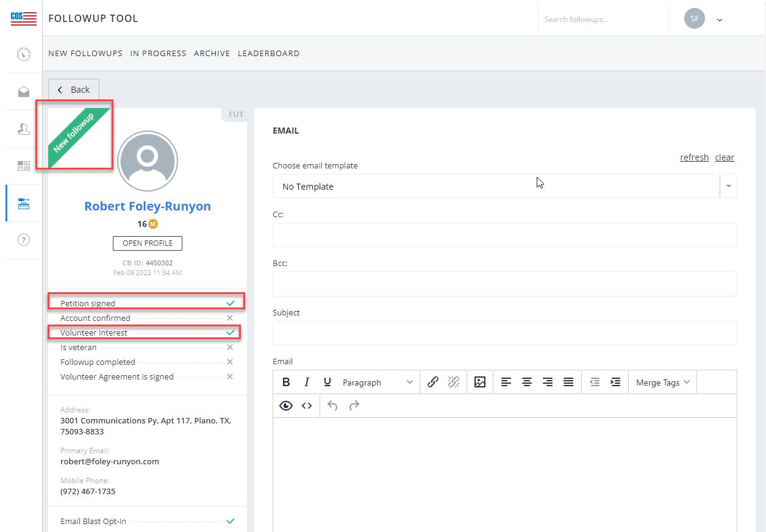Open the email template dropdown
This screenshot has height=532, width=766.
(x=728, y=187)
